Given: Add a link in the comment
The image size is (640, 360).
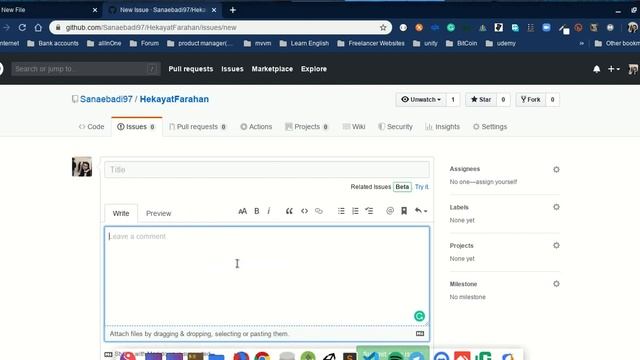Looking at the screenshot, I should 319,211.
